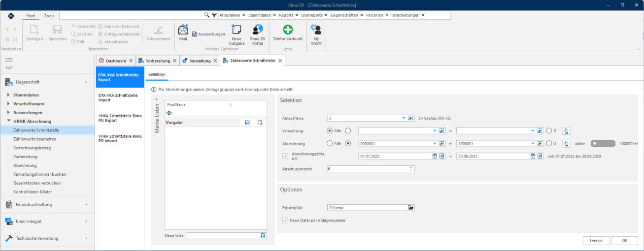
Task: Click period picker icon next to start date
Action: [x=442, y=156]
